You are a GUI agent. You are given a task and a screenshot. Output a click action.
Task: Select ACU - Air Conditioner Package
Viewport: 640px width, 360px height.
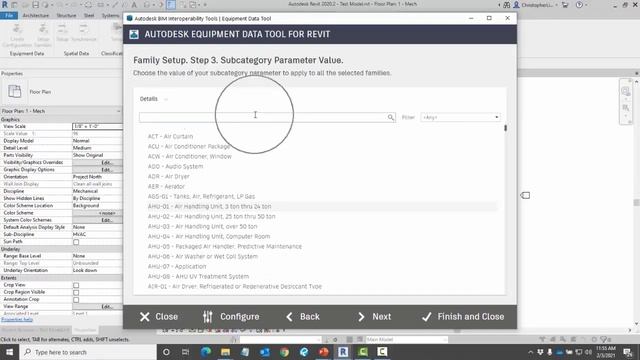pos(189,146)
